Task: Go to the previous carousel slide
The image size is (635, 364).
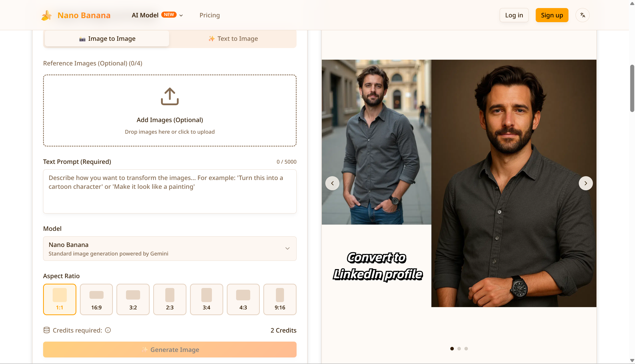Action: [x=332, y=183]
